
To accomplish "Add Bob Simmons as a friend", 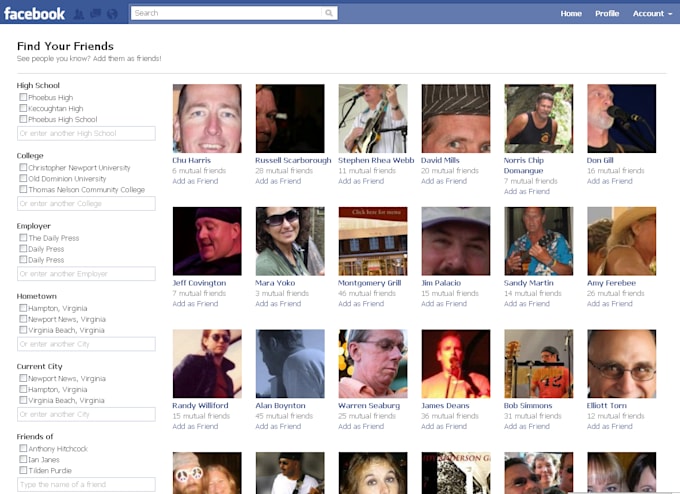I will click(x=526, y=427).
